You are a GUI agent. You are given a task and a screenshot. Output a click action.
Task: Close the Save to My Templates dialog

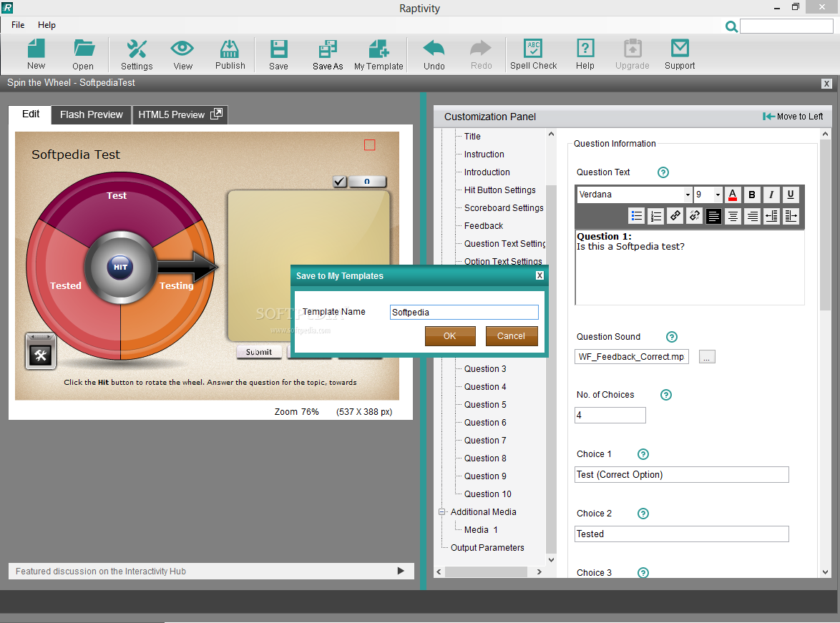(x=539, y=275)
